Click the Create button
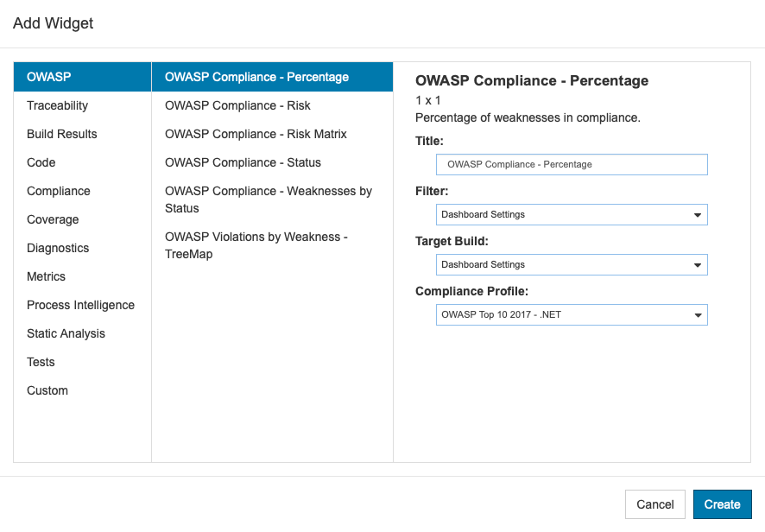The height and width of the screenshot is (532, 765). [x=722, y=504]
